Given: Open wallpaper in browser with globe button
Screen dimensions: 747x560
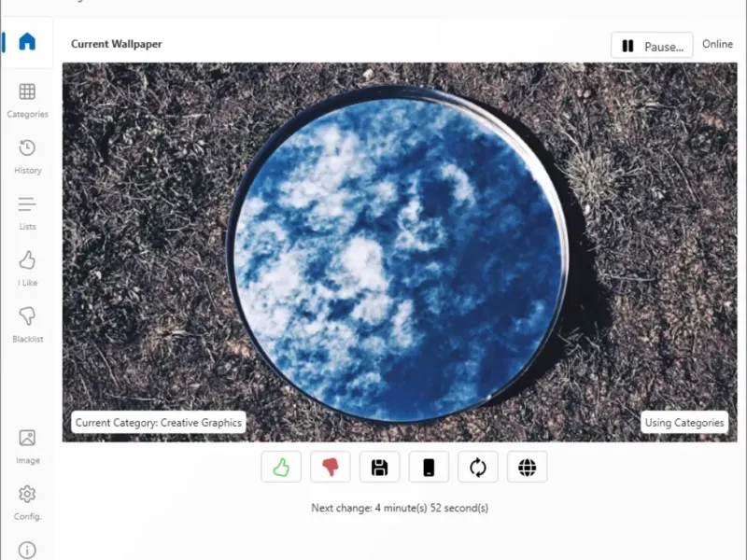Looking at the screenshot, I should tap(527, 468).
